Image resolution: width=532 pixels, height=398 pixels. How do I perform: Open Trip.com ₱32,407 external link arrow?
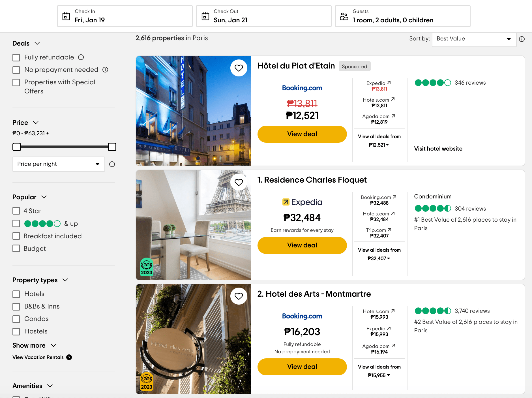point(389,230)
